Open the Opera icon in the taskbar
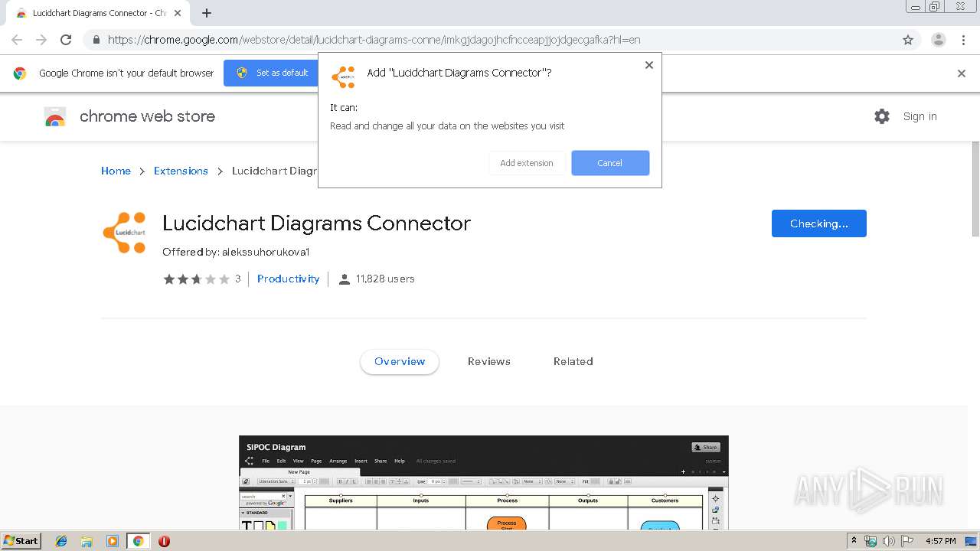 click(164, 541)
